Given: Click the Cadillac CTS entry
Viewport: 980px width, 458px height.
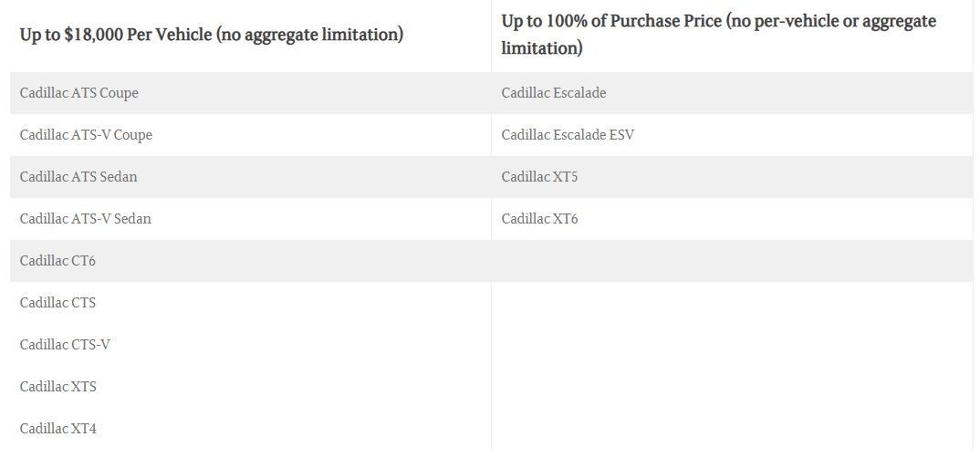Looking at the screenshot, I should (57, 302).
